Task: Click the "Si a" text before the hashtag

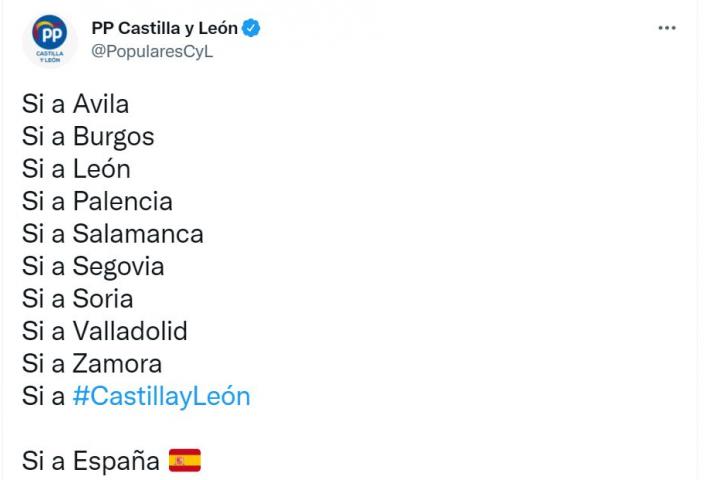Action: tap(44, 397)
